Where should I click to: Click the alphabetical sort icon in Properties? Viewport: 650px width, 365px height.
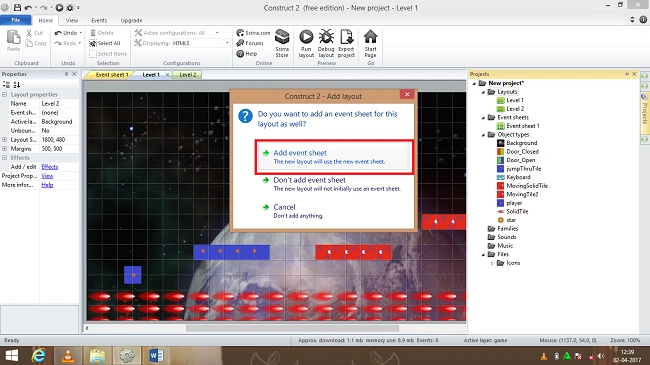[17, 85]
